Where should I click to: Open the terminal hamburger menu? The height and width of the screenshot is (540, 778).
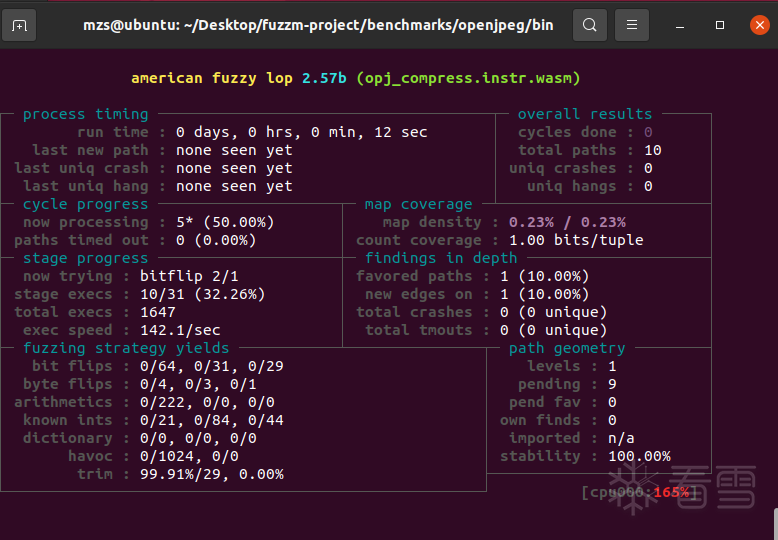pos(631,25)
